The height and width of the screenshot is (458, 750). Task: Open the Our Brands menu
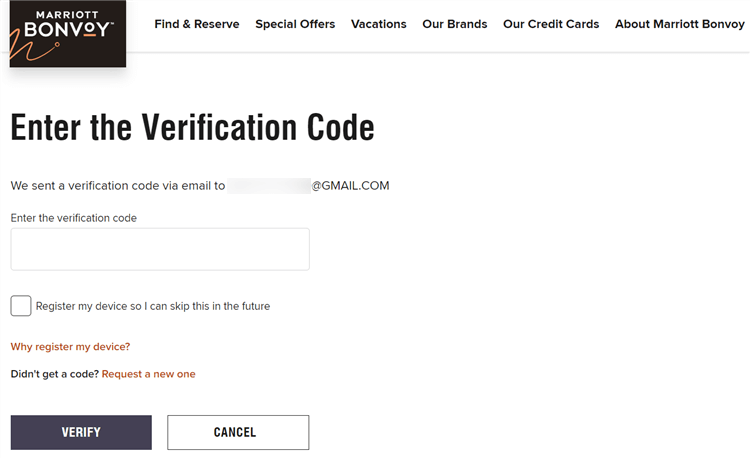tap(455, 24)
